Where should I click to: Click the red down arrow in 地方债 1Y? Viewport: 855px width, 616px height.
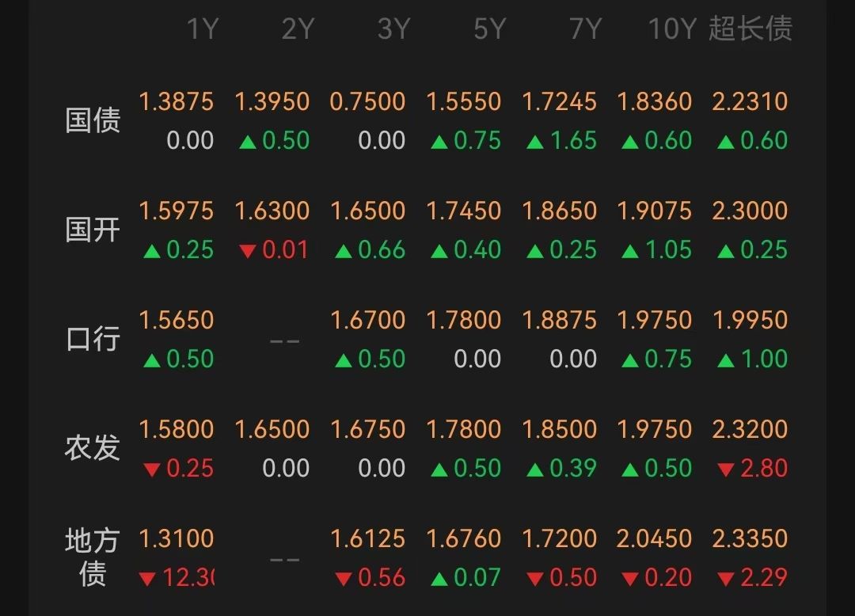(x=147, y=580)
